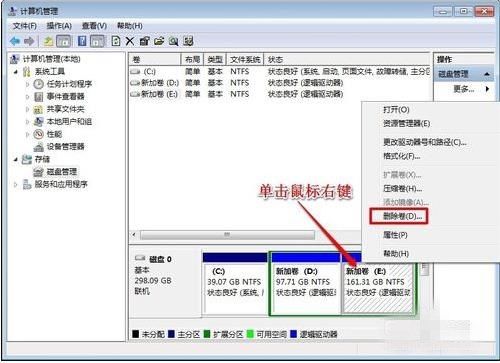500x363 pixels.
Task: Expand the 任务计划程序 node arrow
Action: click(x=27, y=84)
